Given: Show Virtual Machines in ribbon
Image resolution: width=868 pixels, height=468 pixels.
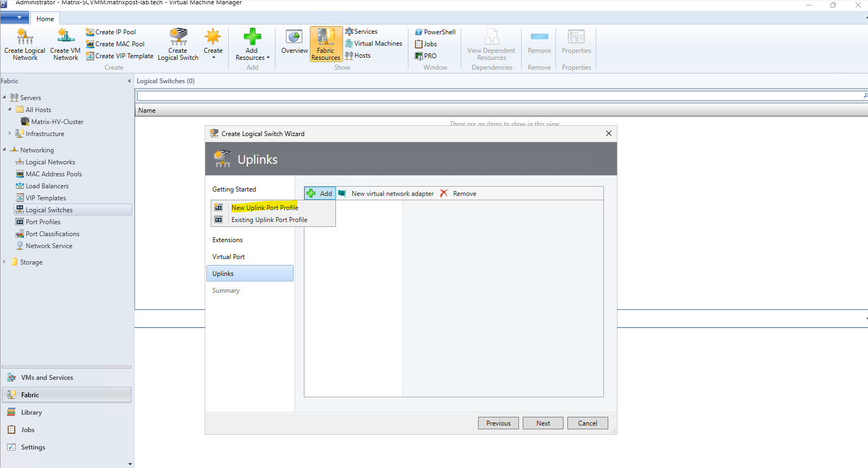Looking at the screenshot, I should click(374, 44).
